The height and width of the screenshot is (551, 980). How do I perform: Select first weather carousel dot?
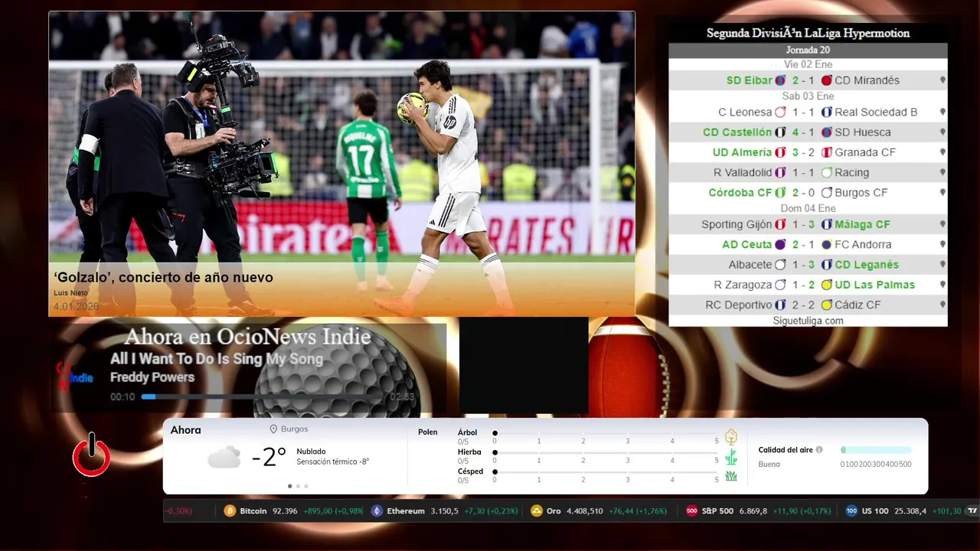pos(289,486)
